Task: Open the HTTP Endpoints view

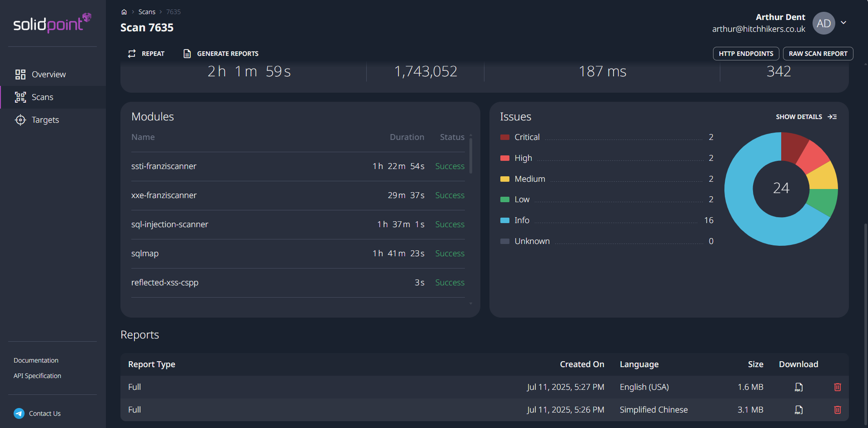Action: pyautogui.click(x=745, y=53)
